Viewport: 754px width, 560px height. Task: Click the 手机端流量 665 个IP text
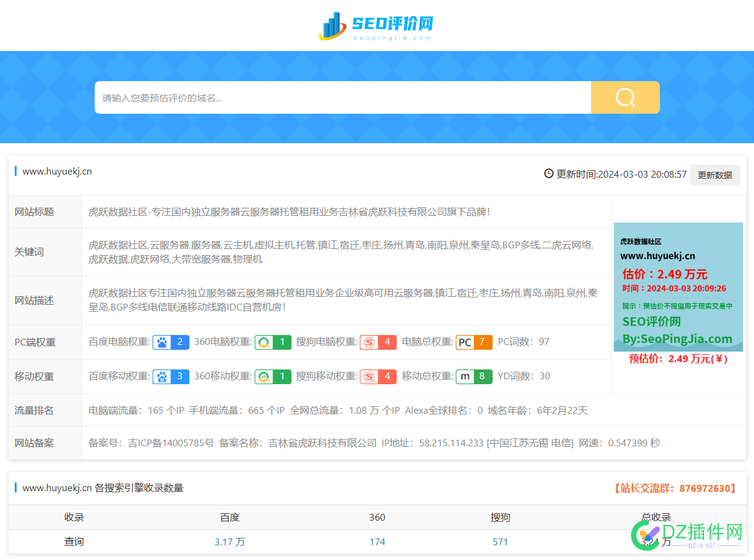pos(237,410)
